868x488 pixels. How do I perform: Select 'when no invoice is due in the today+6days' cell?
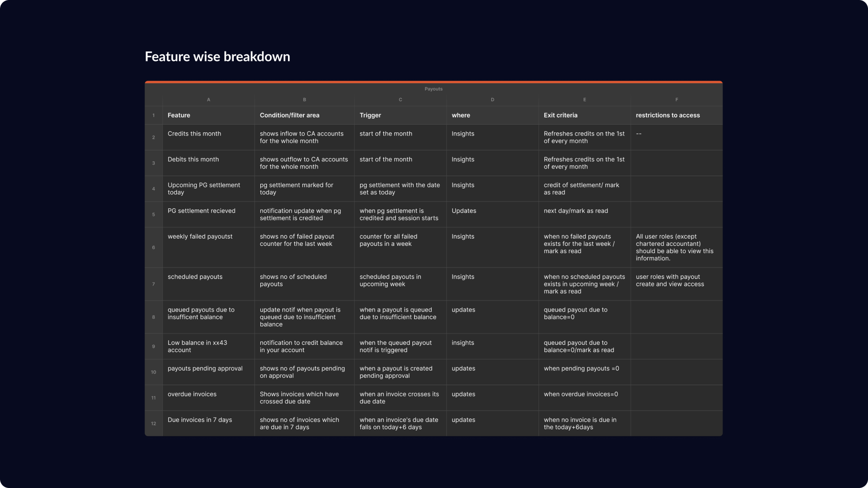pos(585,423)
